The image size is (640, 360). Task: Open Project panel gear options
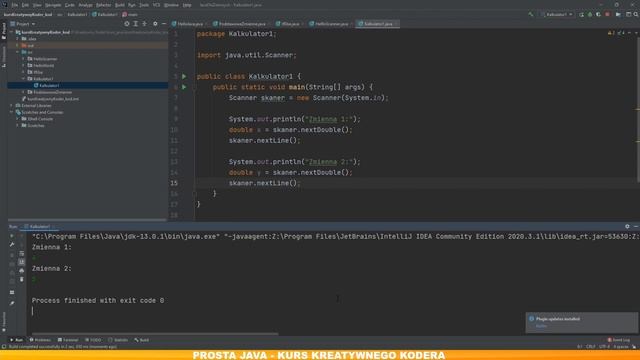(x=155, y=24)
